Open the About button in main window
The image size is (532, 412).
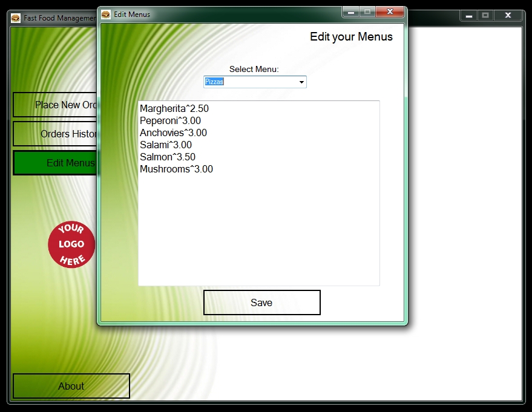[x=71, y=386]
